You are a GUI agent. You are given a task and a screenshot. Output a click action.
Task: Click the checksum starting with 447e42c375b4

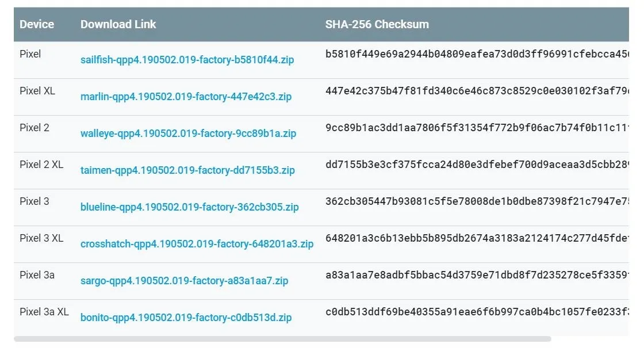coord(477,91)
